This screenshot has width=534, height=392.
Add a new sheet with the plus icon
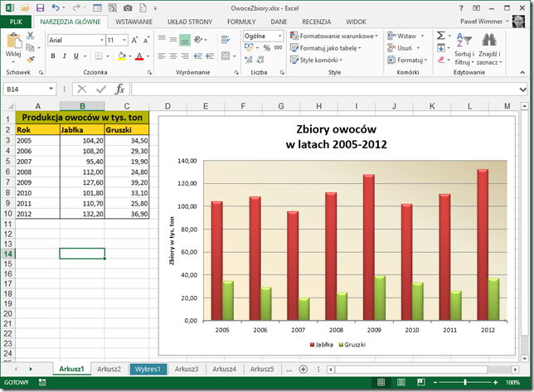pos(303,369)
